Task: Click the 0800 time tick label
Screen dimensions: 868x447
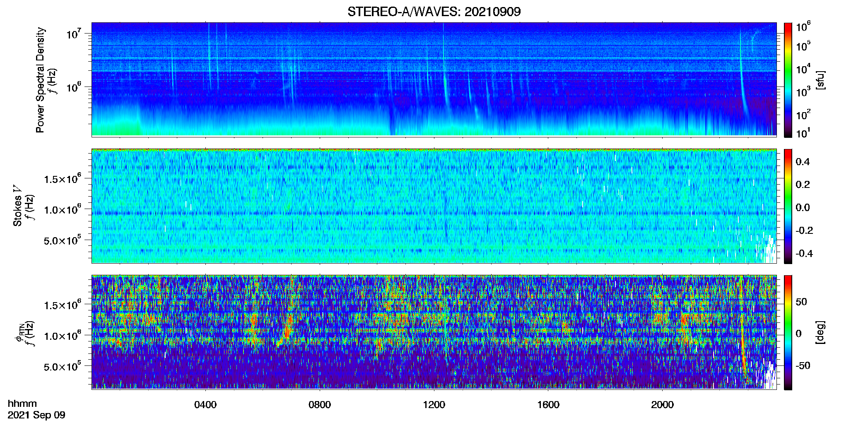Action: [x=320, y=405]
